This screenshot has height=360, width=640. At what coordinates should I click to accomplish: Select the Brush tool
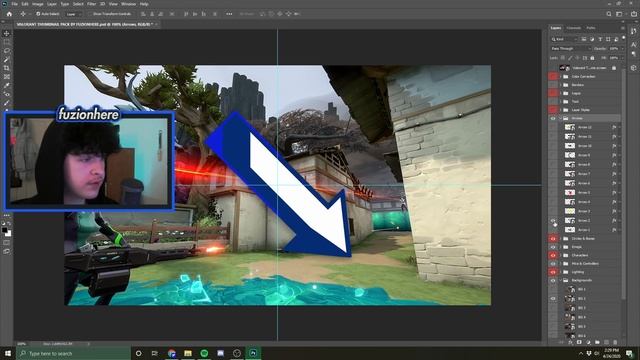pos(7,103)
